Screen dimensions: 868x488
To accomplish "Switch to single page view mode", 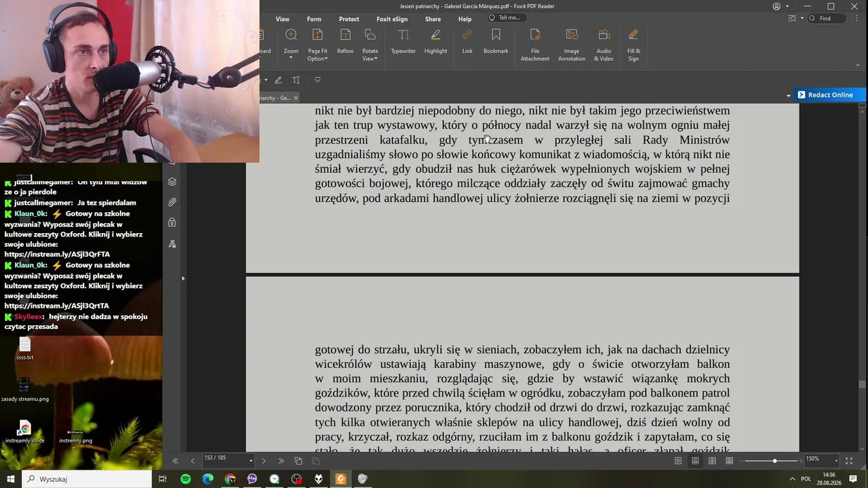I will tap(677, 461).
